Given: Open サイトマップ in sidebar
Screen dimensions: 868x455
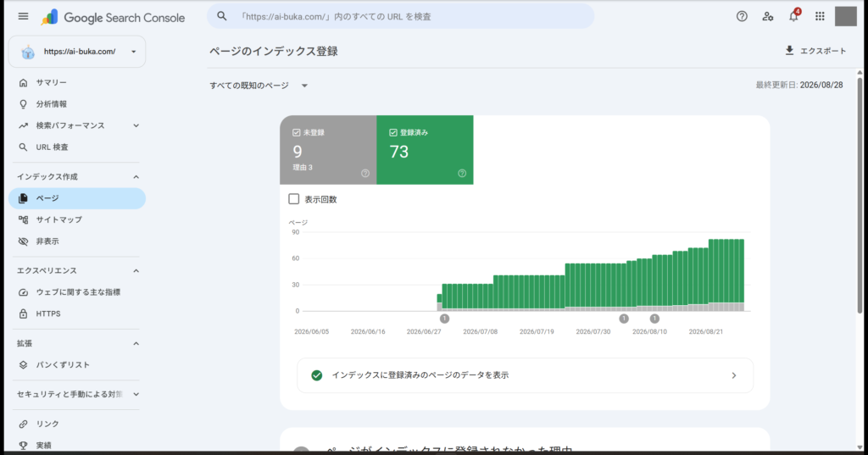Looking at the screenshot, I should (x=59, y=219).
